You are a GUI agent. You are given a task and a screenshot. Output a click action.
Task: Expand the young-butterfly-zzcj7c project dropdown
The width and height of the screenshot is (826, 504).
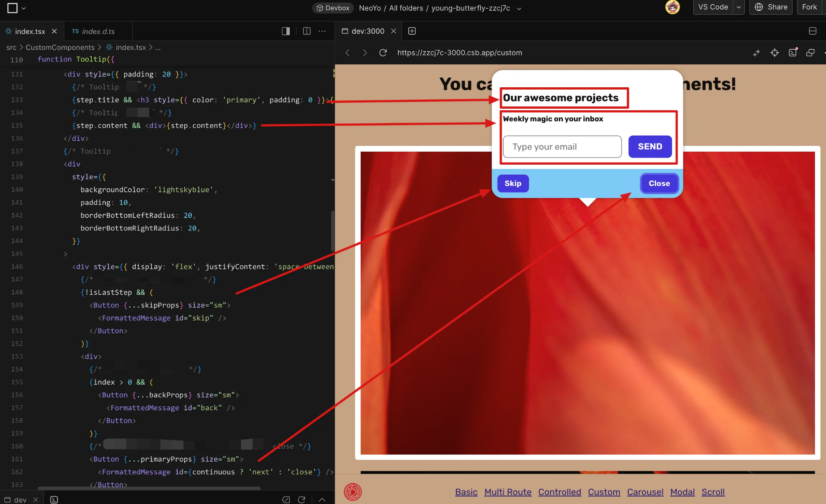pos(519,8)
